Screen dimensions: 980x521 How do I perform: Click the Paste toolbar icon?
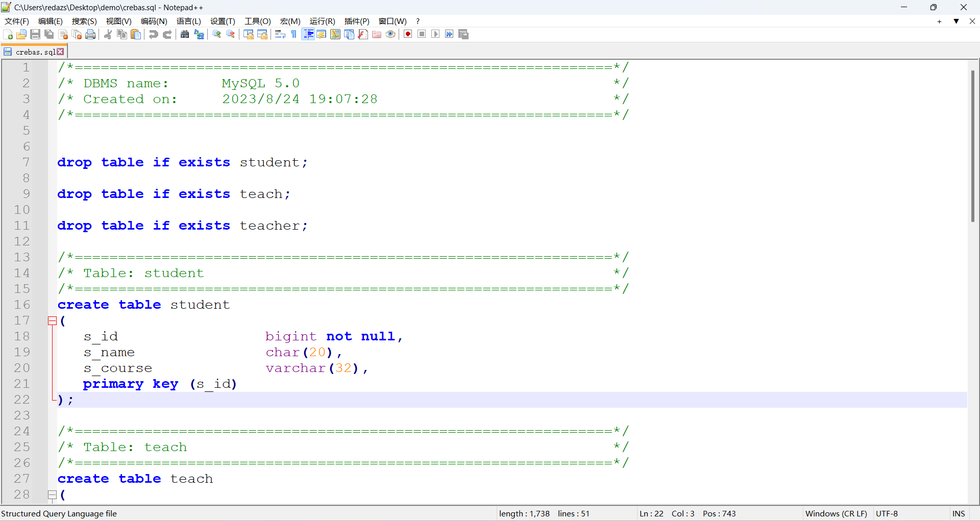click(x=136, y=34)
